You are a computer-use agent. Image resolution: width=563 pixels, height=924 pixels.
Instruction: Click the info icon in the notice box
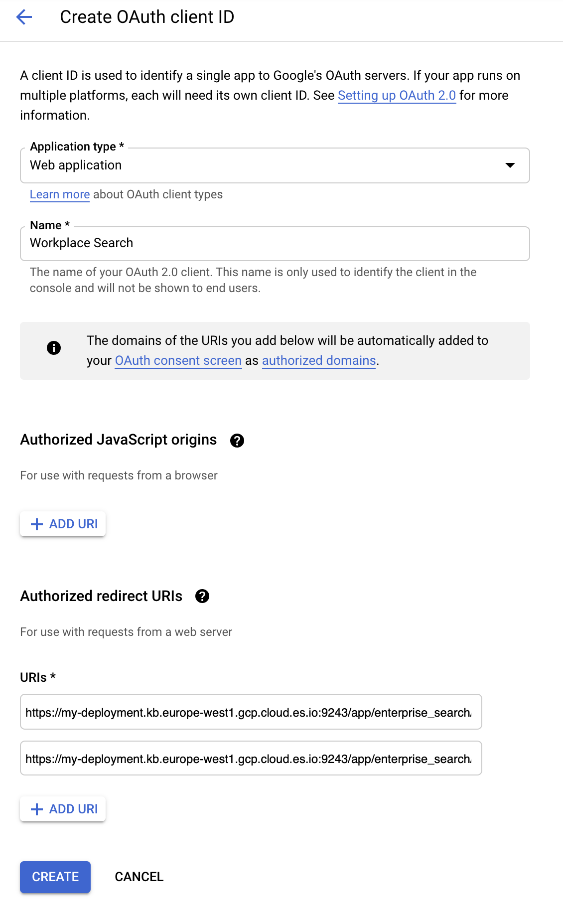tap(54, 348)
